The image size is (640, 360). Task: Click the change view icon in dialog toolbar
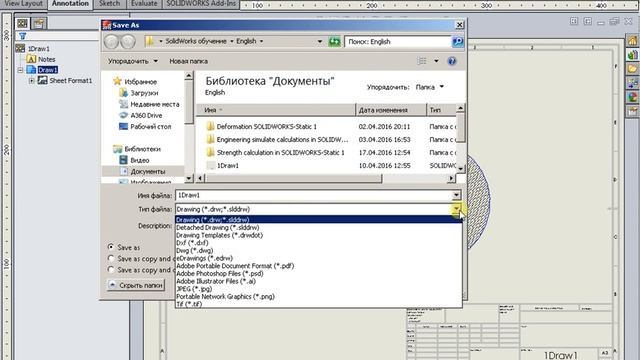422,61
